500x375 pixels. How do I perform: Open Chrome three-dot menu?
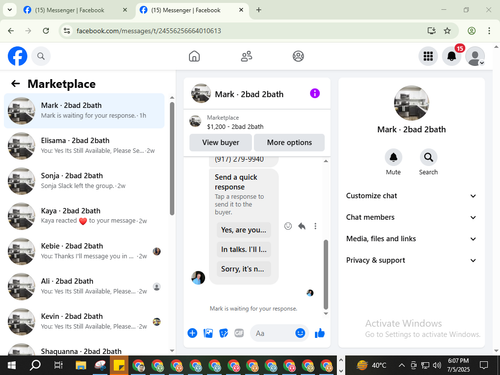tap(489, 31)
